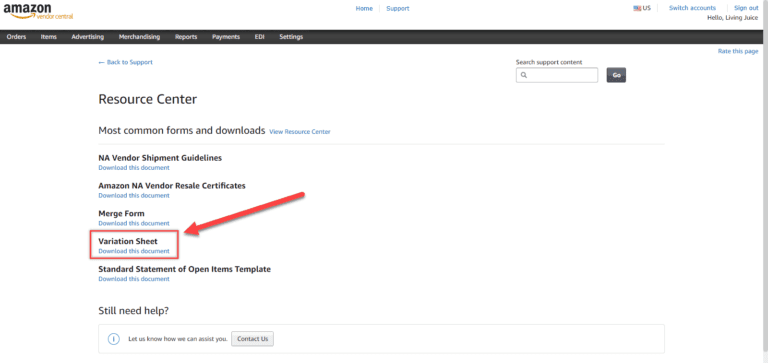Viewport: 768px width, 363px height.
Task: Open the Items menu
Action: [48, 37]
